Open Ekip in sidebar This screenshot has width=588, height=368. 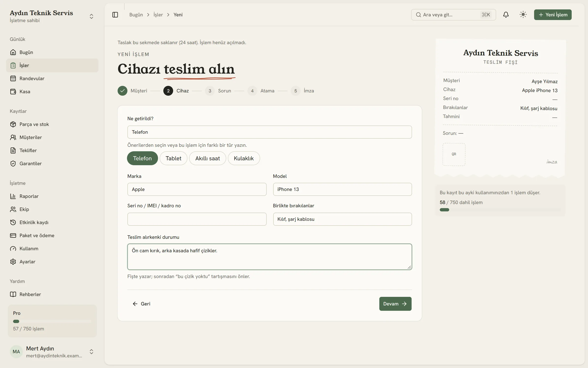pos(52,209)
